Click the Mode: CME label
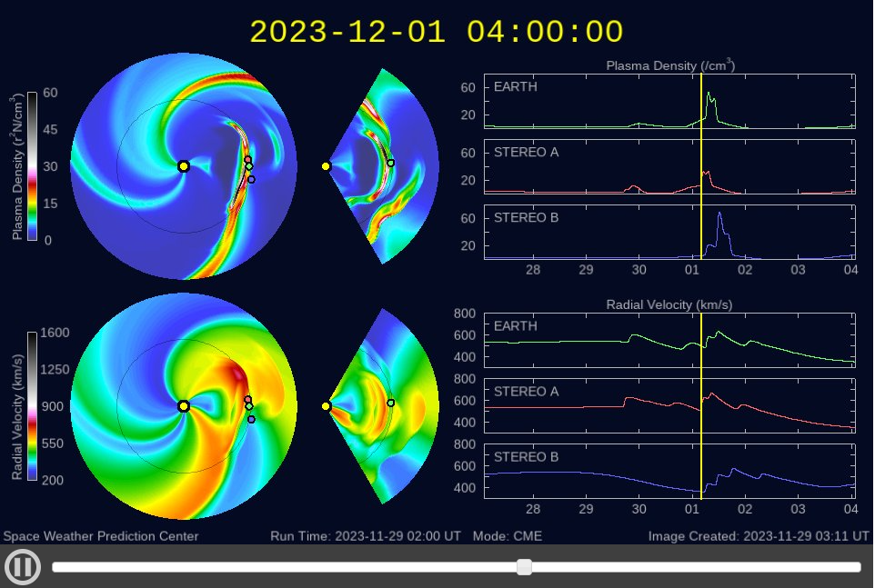Screen dimensions: 875x588 click(x=508, y=536)
